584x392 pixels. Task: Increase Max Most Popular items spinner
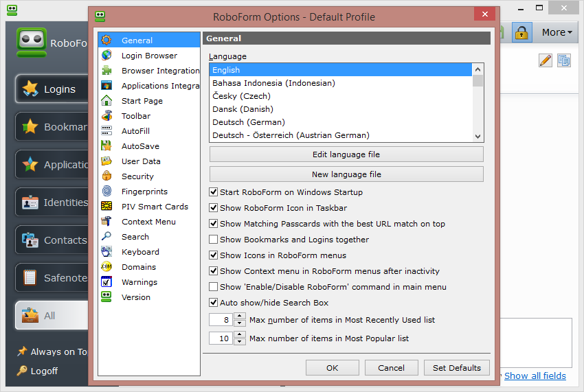(240, 334)
